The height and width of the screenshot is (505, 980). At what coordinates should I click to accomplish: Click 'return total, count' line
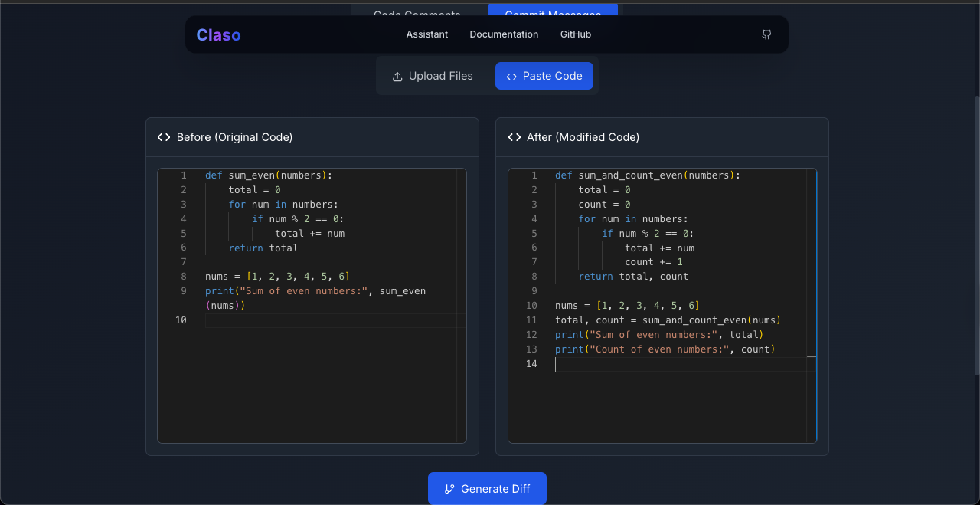click(x=633, y=277)
